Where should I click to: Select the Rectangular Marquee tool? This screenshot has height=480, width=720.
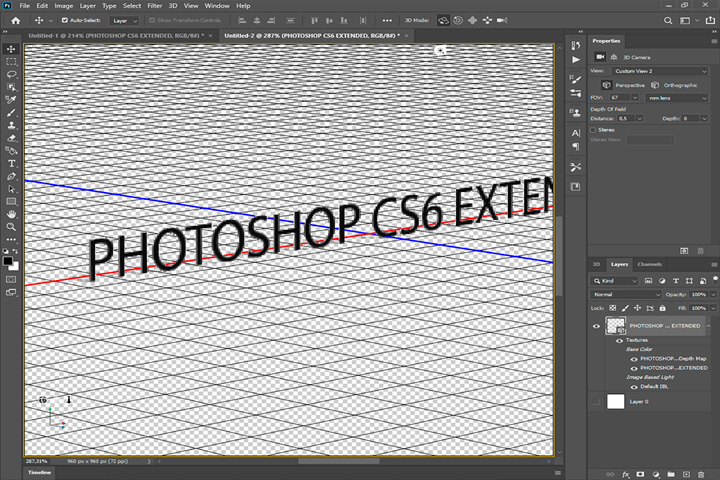11,62
